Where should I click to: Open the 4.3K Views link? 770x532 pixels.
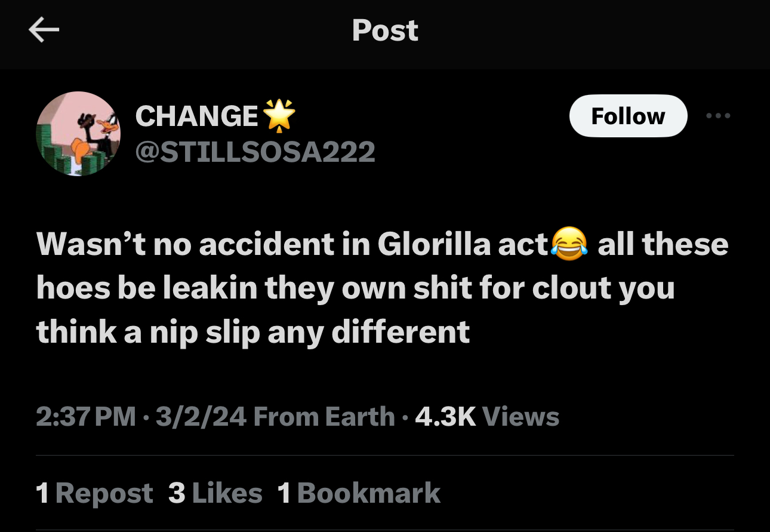click(487, 416)
